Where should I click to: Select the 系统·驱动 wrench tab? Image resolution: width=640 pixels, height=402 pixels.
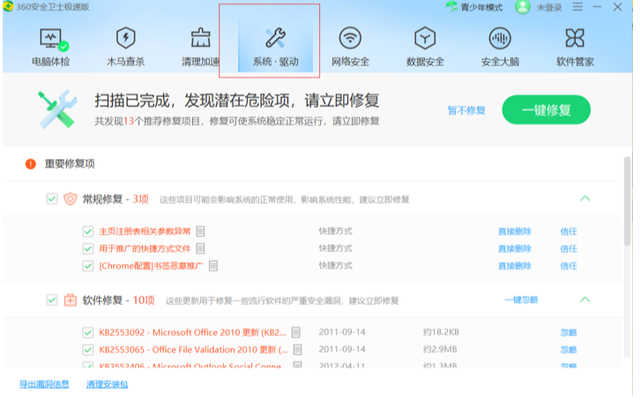pyautogui.click(x=276, y=47)
